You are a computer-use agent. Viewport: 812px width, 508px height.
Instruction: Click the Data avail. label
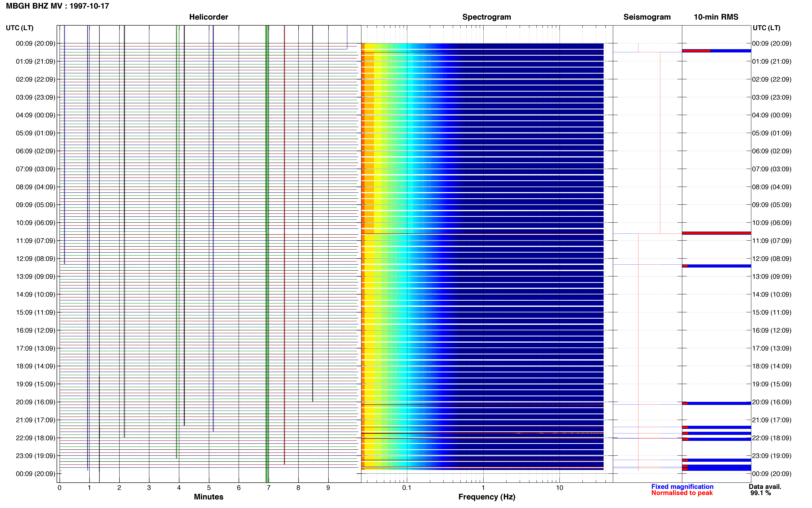765,486
